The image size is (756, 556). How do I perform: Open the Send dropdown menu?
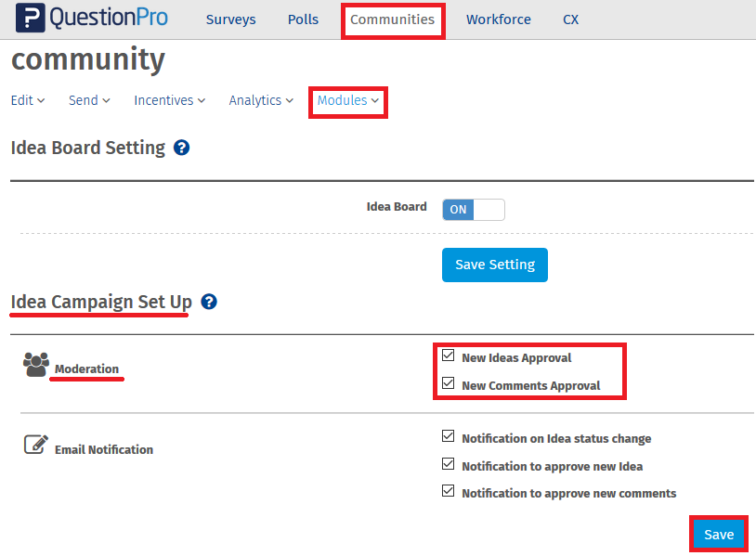89,100
